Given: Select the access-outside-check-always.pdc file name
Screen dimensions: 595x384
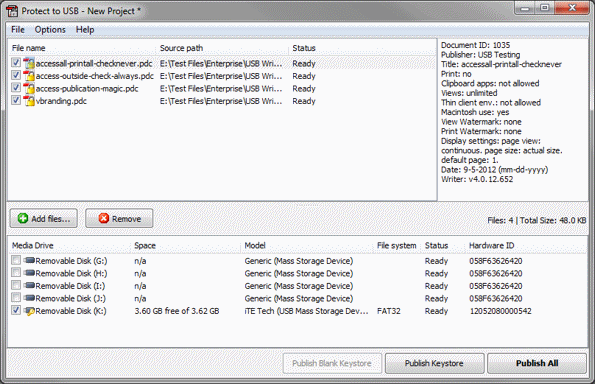Looking at the screenshot, I should [95, 76].
